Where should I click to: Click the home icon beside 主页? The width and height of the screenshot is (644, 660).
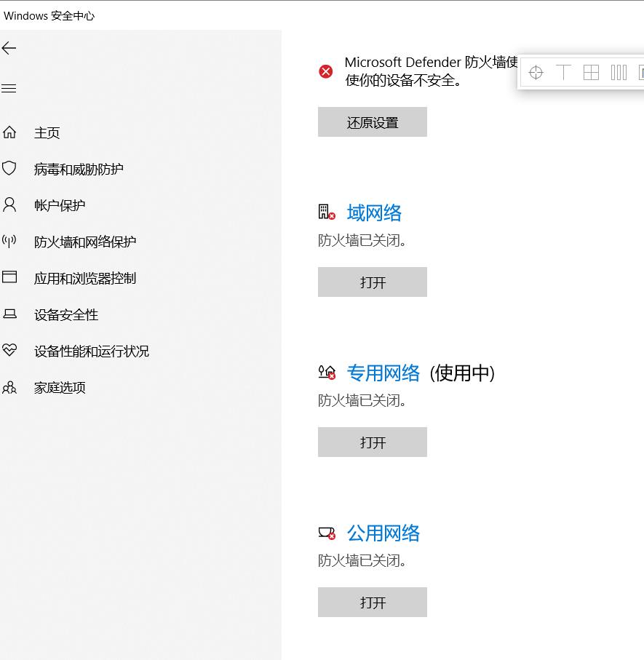click(x=9, y=132)
